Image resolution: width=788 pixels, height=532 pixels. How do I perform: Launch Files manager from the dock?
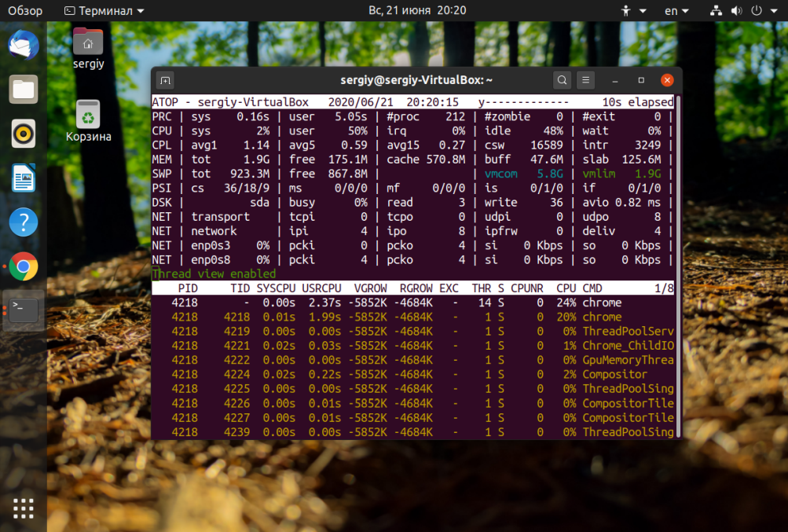tap(24, 89)
